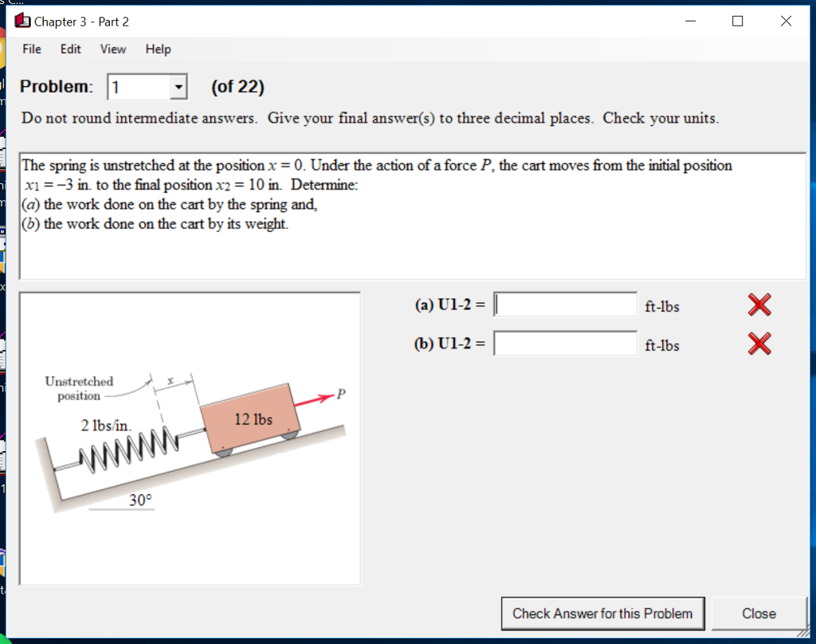Click the red X indicator beside answer (a)
816x644 pixels.
coord(759,304)
